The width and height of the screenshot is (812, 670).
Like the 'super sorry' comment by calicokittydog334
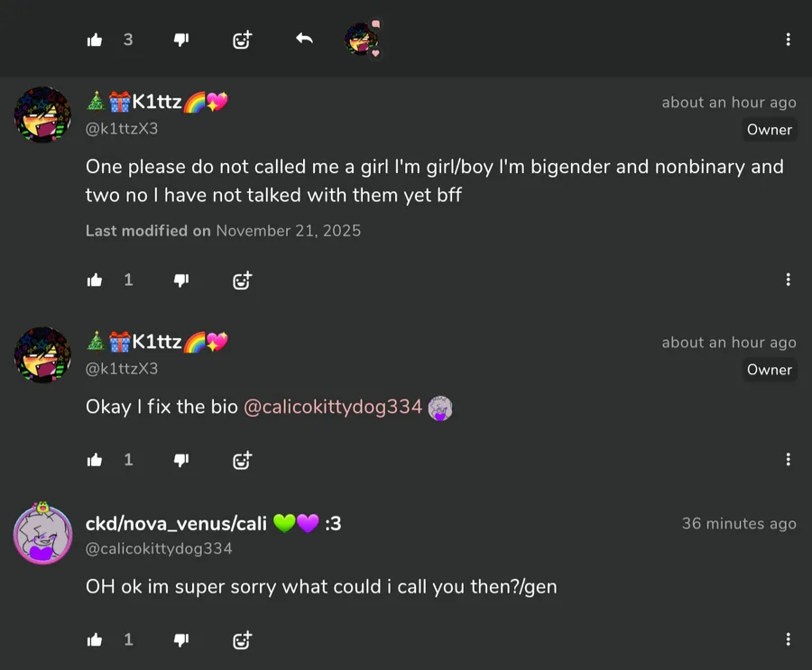coord(95,640)
